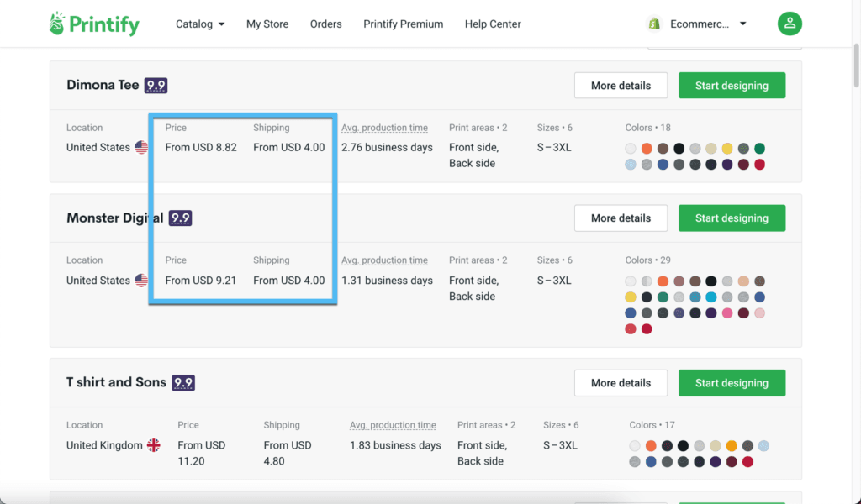Choose the purple swatch for Dimona Tee

pyautogui.click(x=727, y=165)
